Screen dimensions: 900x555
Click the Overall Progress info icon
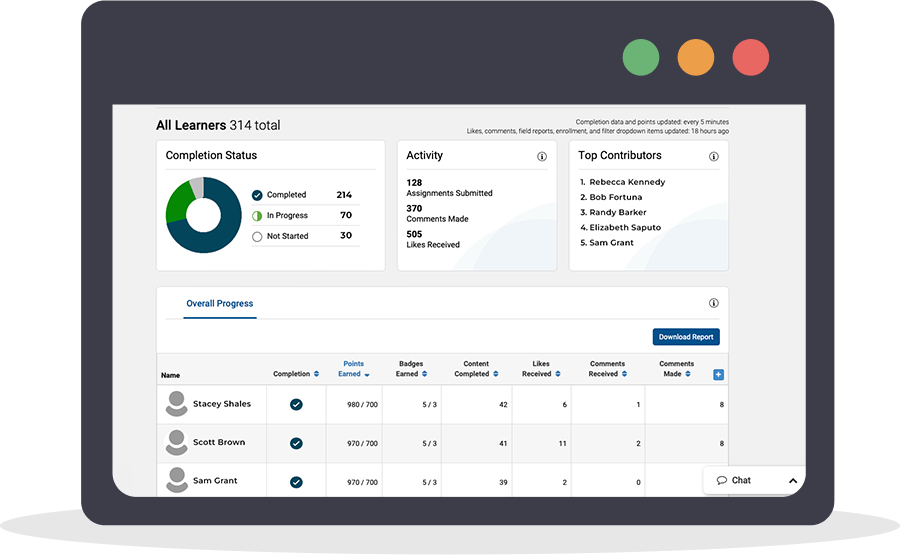coord(714,304)
